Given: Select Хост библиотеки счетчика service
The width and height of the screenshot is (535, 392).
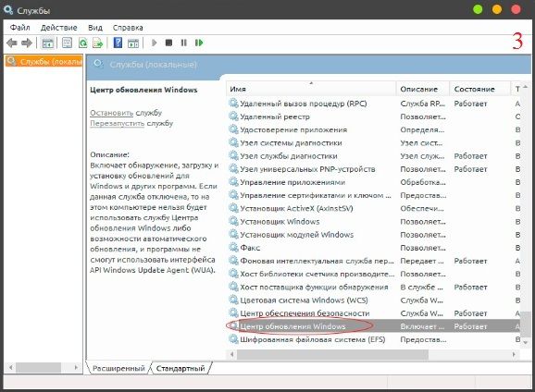Looking at the screenshot, I should (x=374, y=274).
